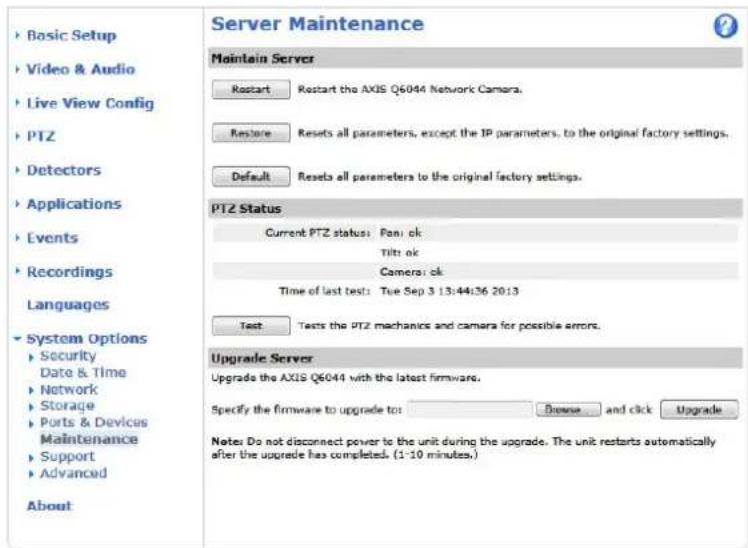Run the PTZ Test button
This screenshot has width=748, height=548.
pos(251,326)
